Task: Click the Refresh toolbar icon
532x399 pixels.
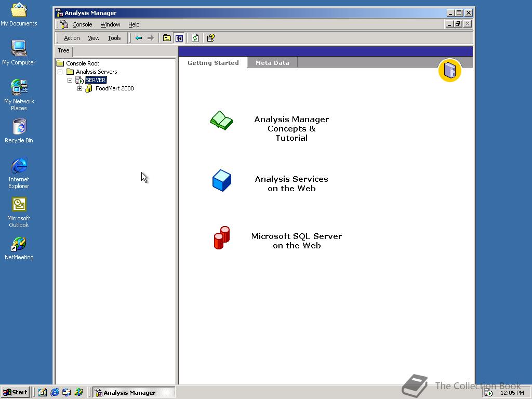Action: [195, 38]
